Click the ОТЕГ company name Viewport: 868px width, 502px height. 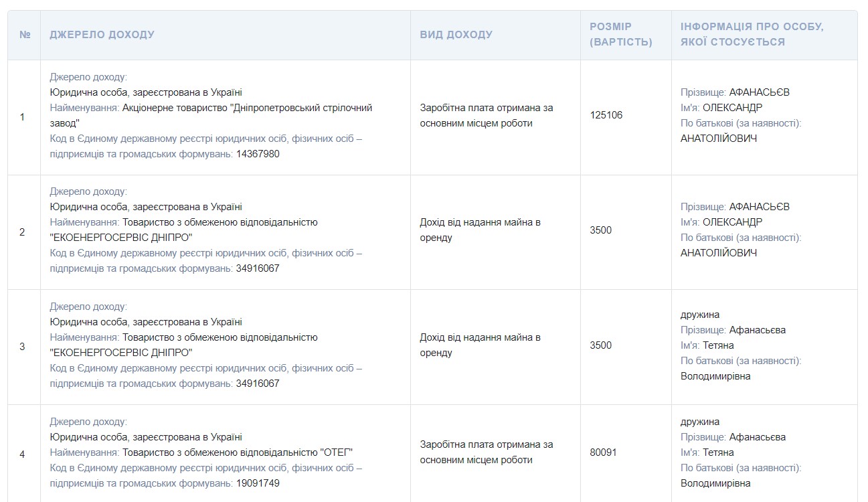coord(337,452)
